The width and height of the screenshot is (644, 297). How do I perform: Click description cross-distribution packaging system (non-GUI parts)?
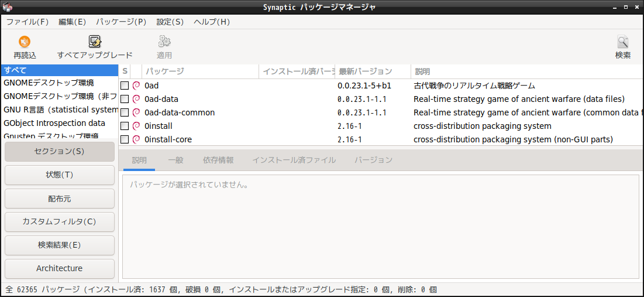(x=514, y=139)
